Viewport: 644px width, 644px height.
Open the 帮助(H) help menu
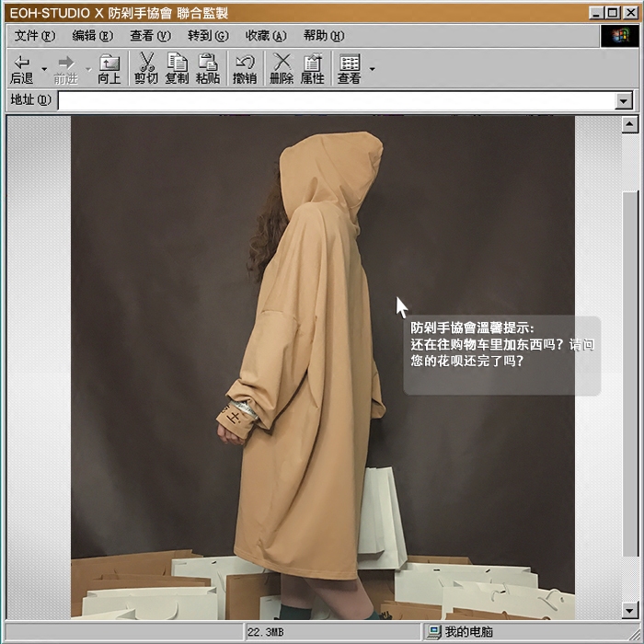tap(323, 36)
